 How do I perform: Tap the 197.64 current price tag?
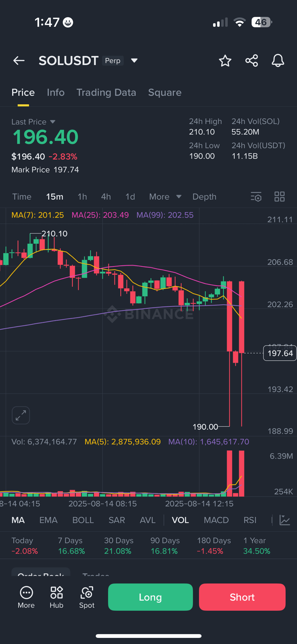coord(280,353)
